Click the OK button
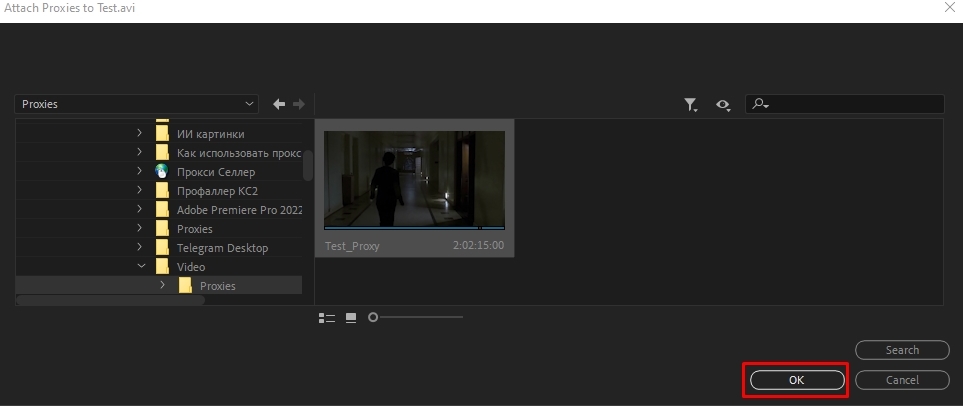 coord(797,380)
